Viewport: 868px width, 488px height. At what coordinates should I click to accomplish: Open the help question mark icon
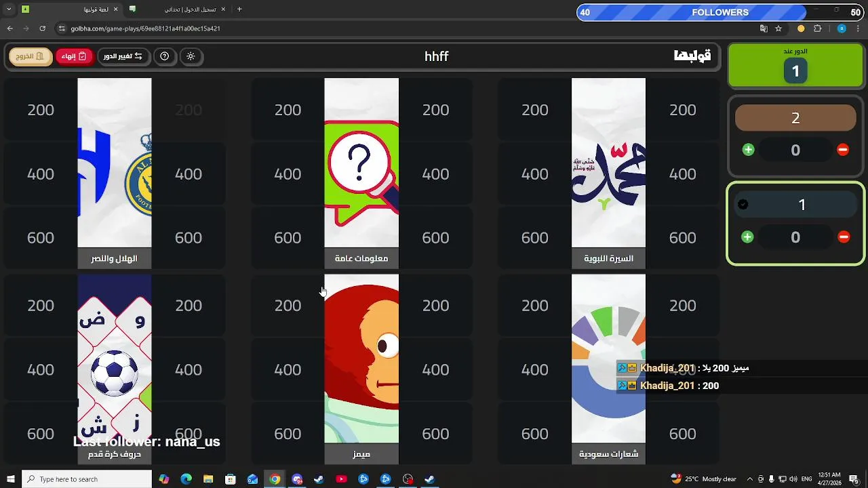pyautogui.click(x=164, y=56)
